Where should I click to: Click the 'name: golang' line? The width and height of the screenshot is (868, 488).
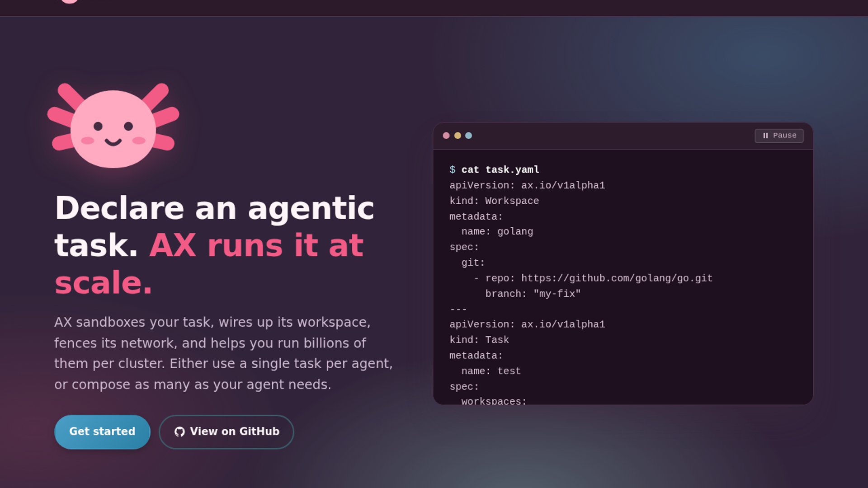(x=497, y=231)
